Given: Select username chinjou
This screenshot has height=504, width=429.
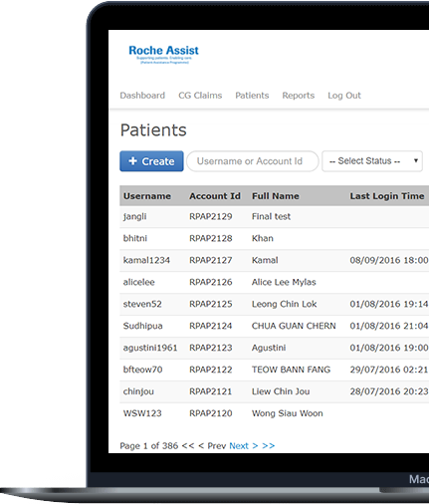Looking at the screenshot, I should [138, 391].
